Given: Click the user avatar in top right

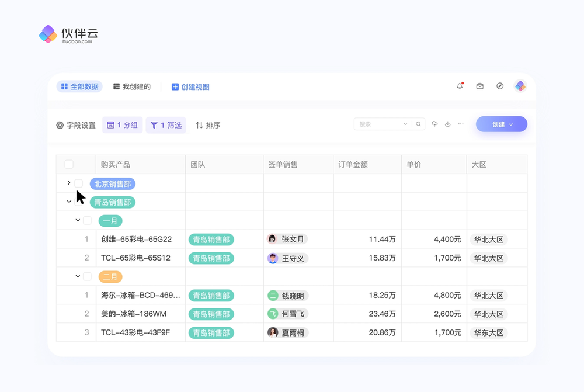Looking at the screenshot, I should [x=520, y=86].
